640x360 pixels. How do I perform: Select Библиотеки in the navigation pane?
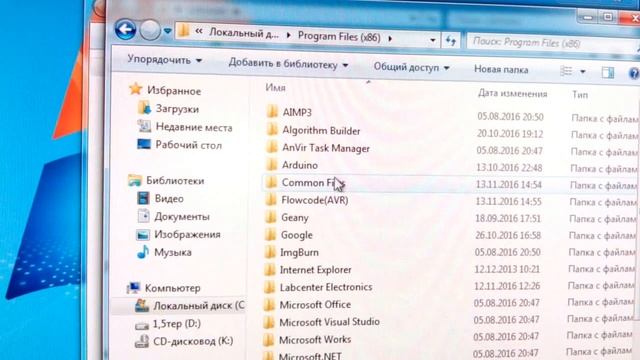[x=175, y=180]
